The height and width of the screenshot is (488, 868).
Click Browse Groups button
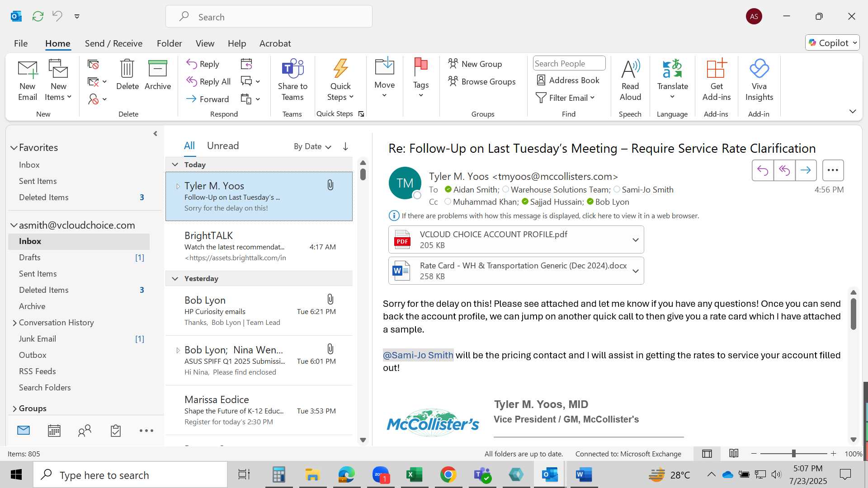481,81
